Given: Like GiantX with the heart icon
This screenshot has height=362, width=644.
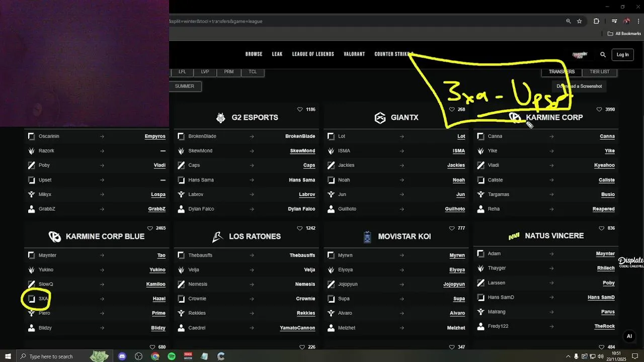Looking at the screenshot, I should point(452,109).
